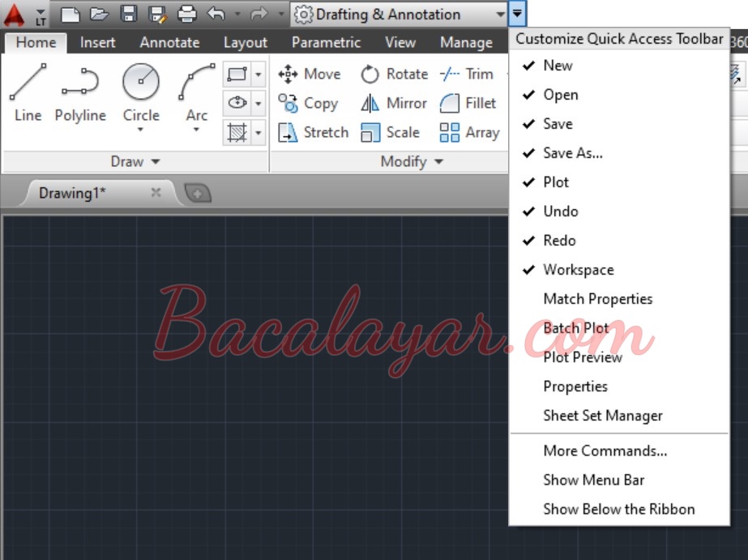Select Show Menu Bar option
This screenshot has width=748, height=560.
(593, 481)
